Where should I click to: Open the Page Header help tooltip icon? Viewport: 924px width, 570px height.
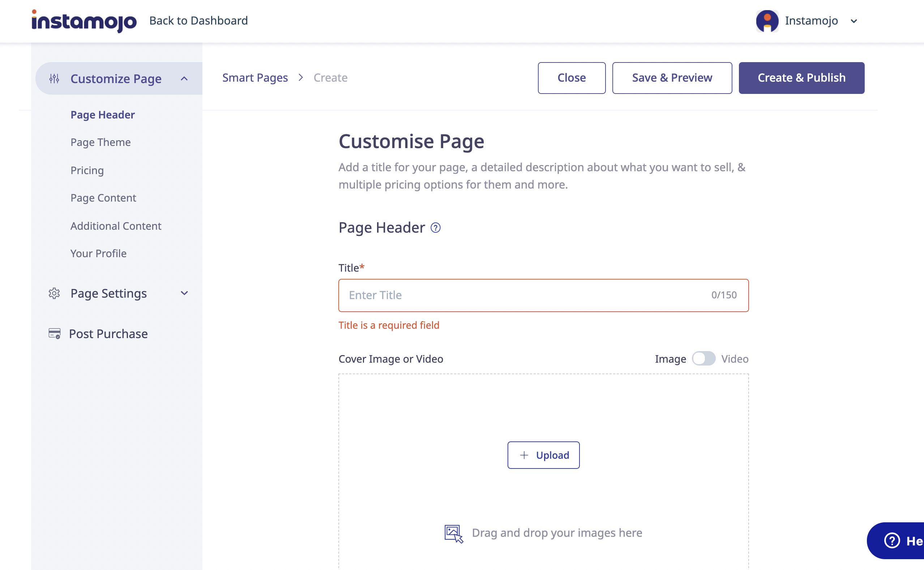point(435,228)
